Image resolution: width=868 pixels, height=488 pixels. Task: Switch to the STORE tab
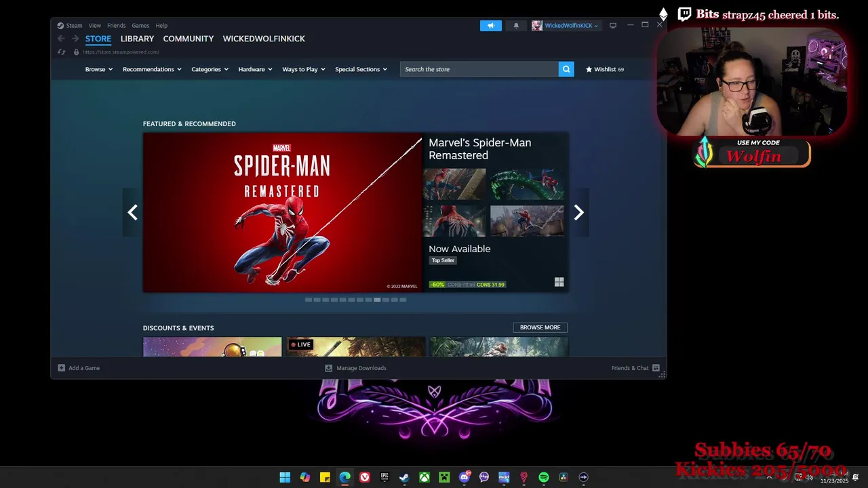pyautogui.click(x=98, y=39)
